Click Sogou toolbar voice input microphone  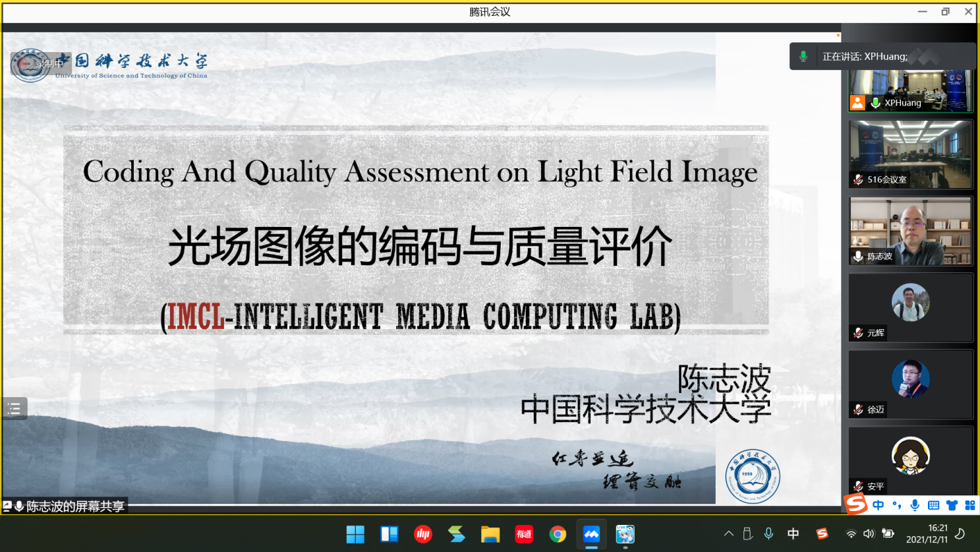(x=915, y=505)
